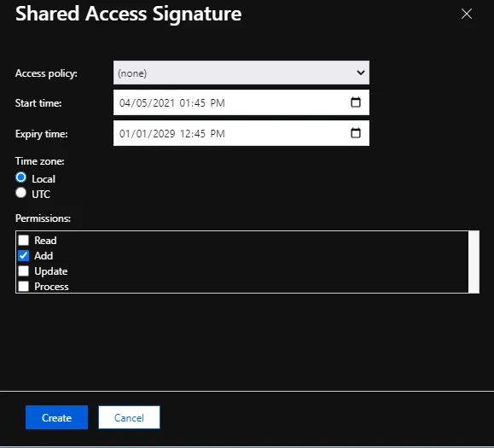
Task: Click the Access policy dropdown chevron arrow
Action: tap(360, 73)
